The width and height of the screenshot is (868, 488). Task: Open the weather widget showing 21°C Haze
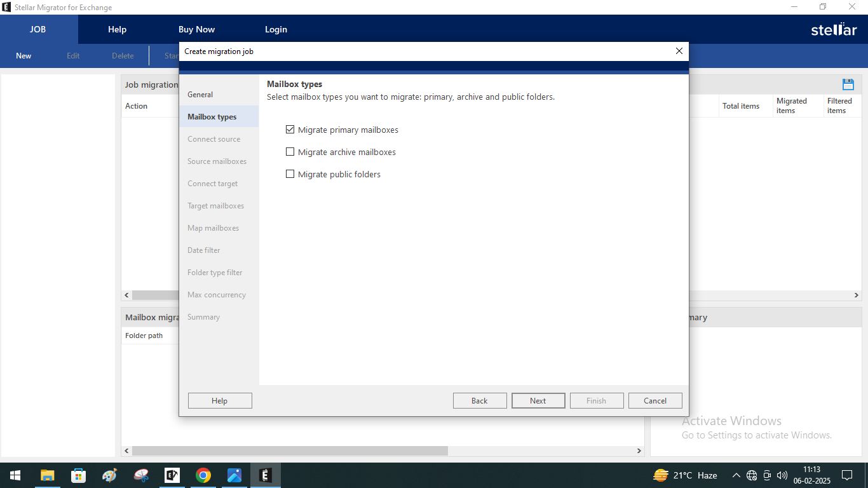click(686, 475)
